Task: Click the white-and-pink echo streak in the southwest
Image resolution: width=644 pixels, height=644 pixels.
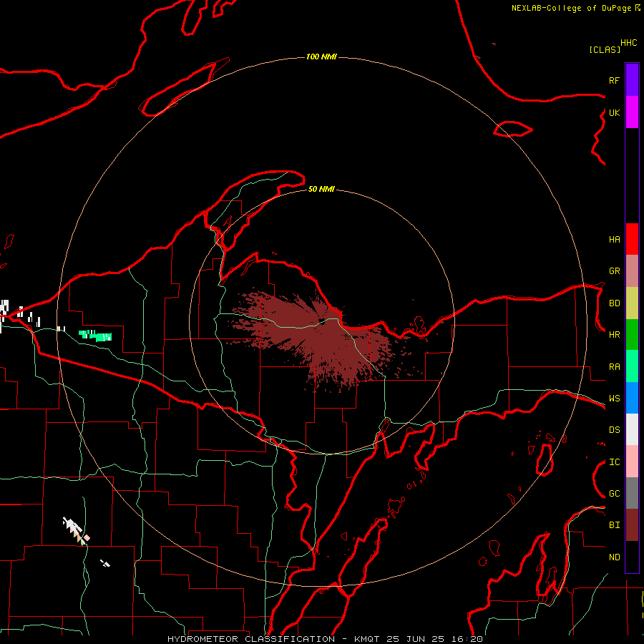Action: 76,531
